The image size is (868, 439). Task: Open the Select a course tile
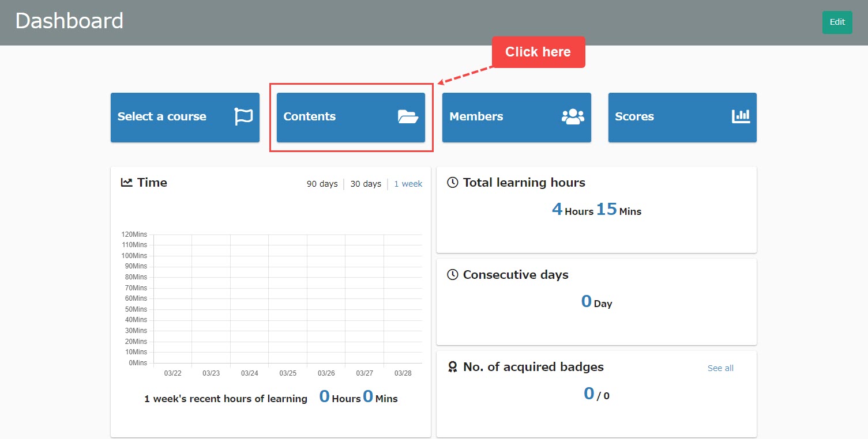162,116
